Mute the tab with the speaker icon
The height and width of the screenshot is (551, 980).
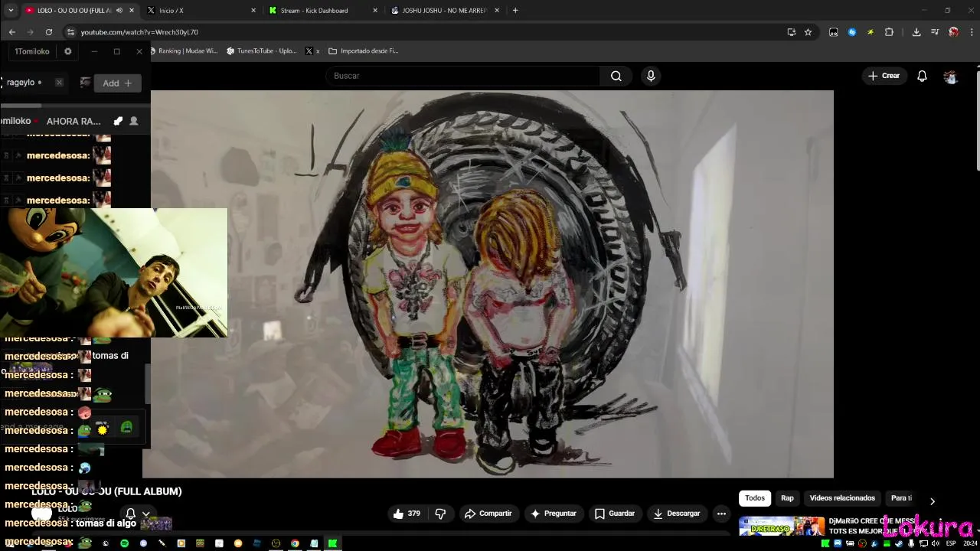(119, 11)
